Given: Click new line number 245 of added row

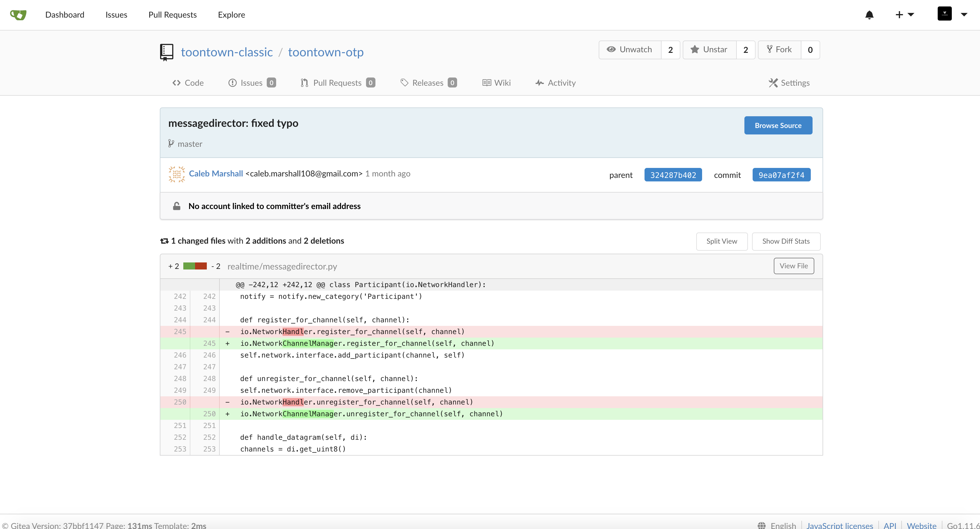Looking at the screenshot, I should pyautogui.click(x=209, y=343).
